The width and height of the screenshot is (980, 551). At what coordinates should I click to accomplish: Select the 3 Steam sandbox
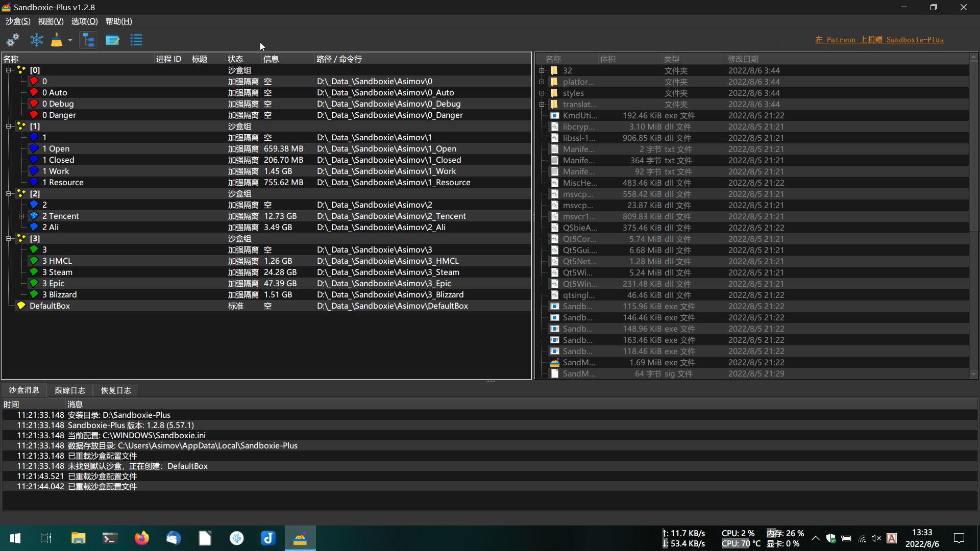coord(57,272)
